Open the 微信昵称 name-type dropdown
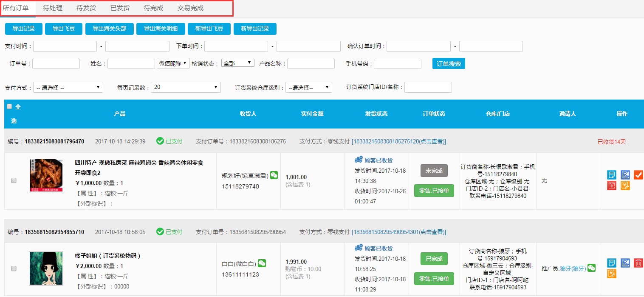644x297 pixels. 173,63
